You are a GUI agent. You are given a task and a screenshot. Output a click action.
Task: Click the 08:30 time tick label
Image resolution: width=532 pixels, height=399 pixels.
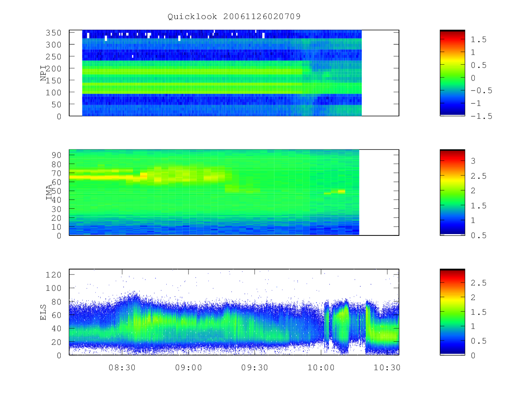(x=122, y=368)
